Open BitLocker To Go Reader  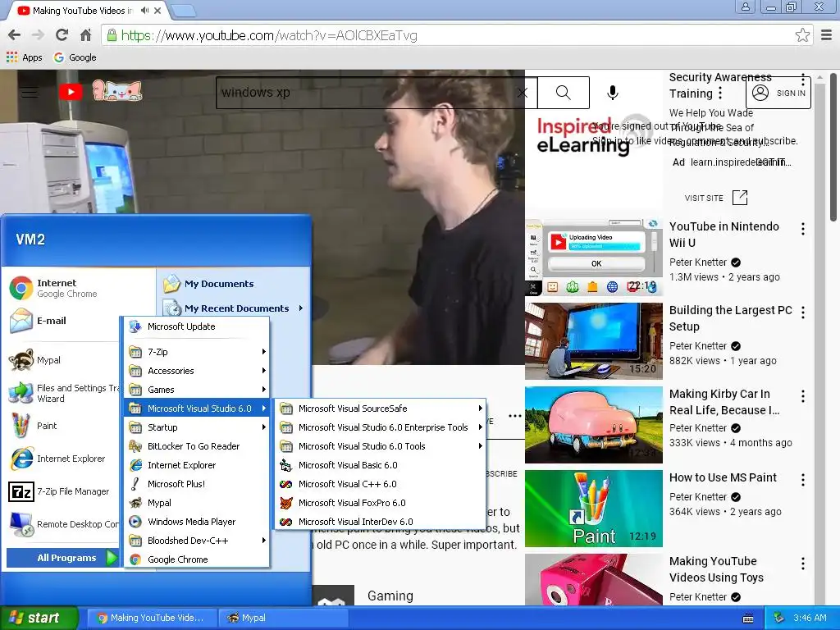[x=197, y=445]
